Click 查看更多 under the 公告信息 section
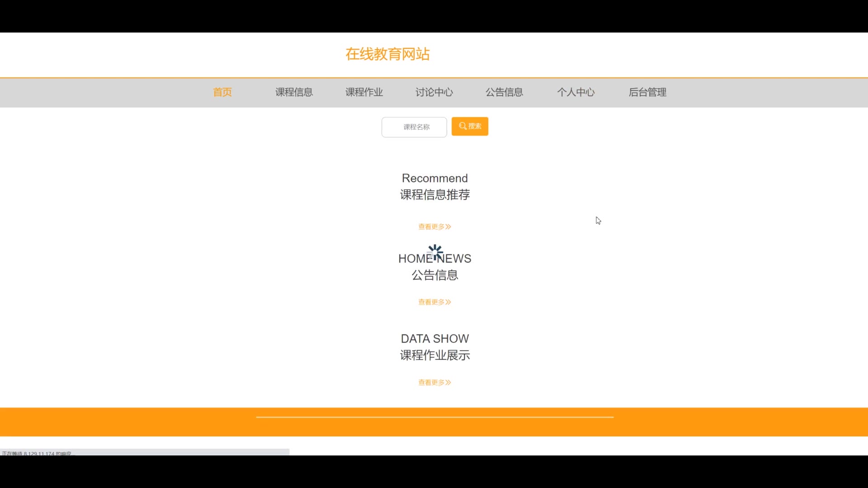Viewport: 868px width, 488px height. point(434,302)
